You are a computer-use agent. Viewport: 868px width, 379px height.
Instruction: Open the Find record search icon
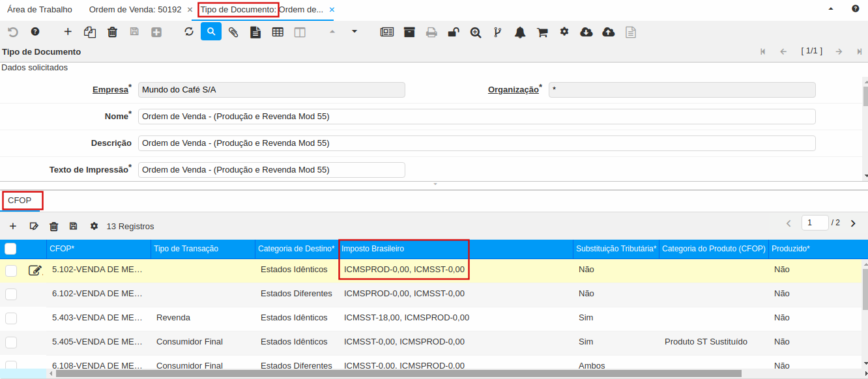[211, 32]
